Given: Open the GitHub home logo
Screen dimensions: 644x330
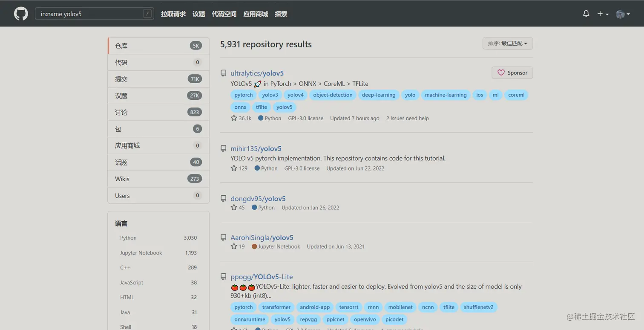Looking at the screenshot, I should coord(21,14).
